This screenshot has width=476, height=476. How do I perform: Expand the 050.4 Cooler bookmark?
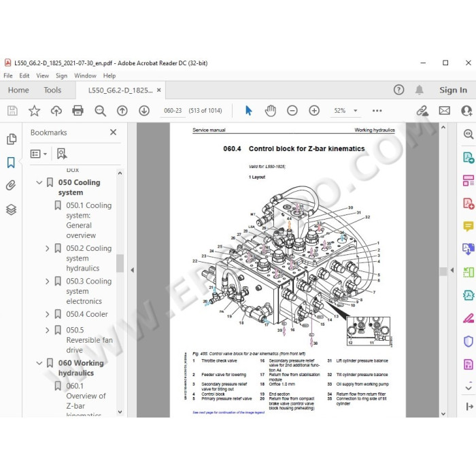pyautogui.click(x=48, y=314)
